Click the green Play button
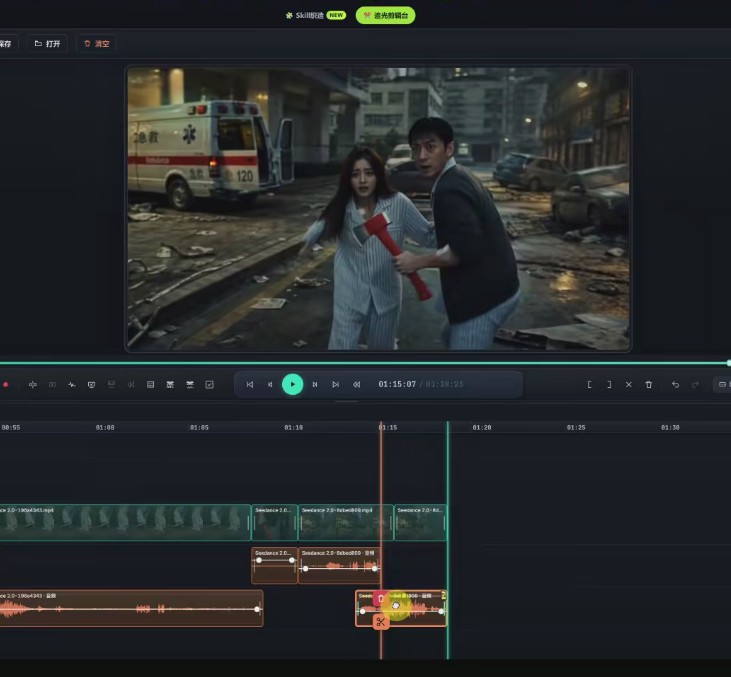Screen dimensions: 731x677 tap(292, 384)
